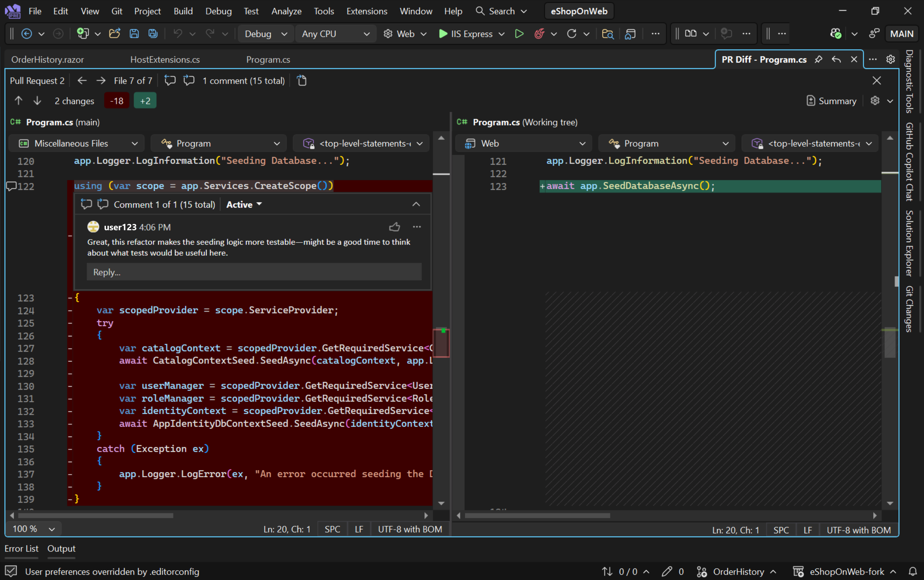Restart the running application
The height and width of the screenshot is (580, 924).
coord(573,34)
